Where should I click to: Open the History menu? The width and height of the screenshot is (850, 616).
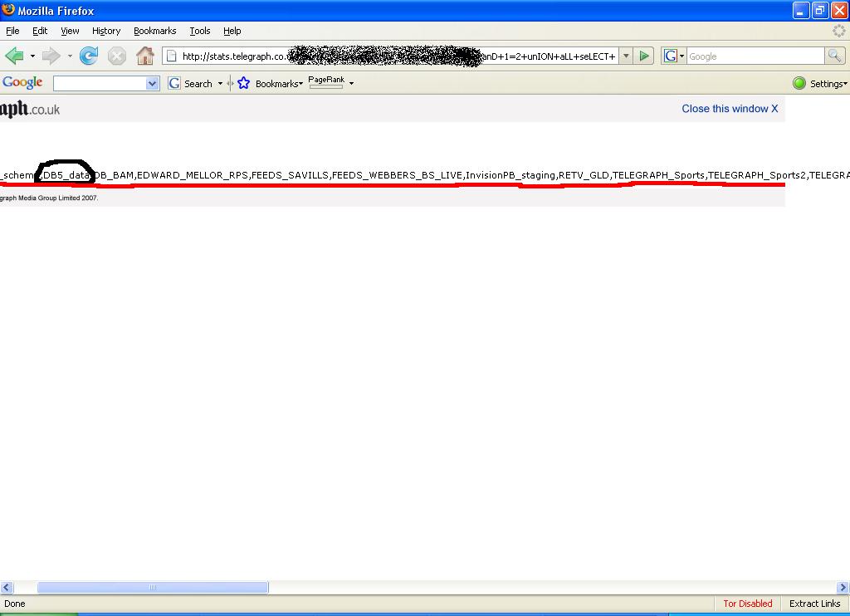click(106, 31)
